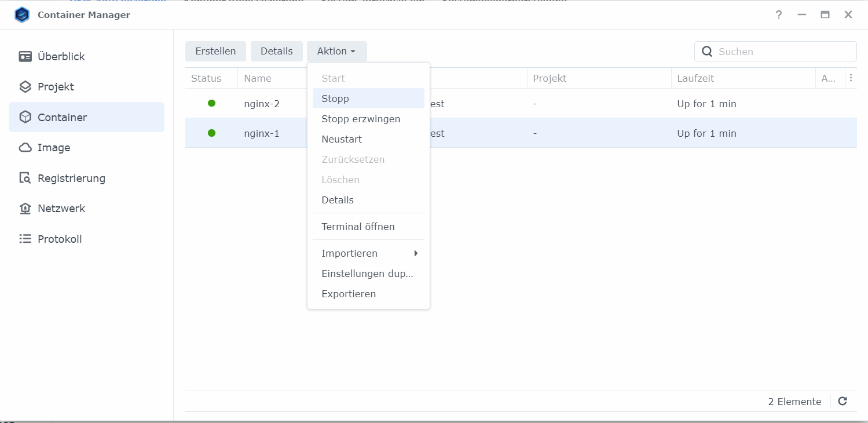Screen dimensions: 868x423
Task: Click the search magnifier icon
Action: pos(707,51)
